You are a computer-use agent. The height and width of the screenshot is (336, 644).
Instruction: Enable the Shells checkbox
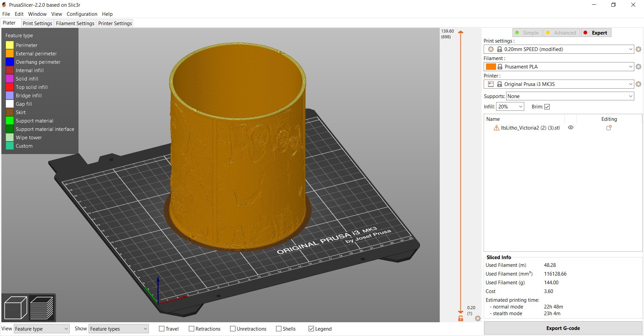[279, 329]
